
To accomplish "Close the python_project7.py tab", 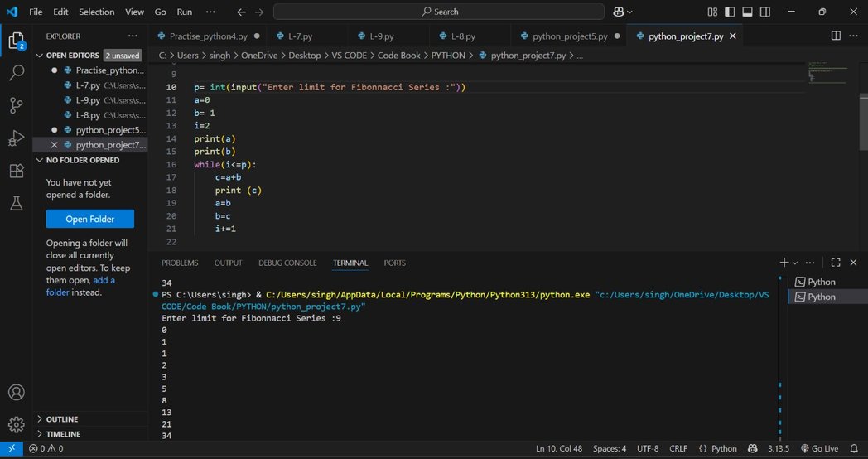I will (733, 36).
